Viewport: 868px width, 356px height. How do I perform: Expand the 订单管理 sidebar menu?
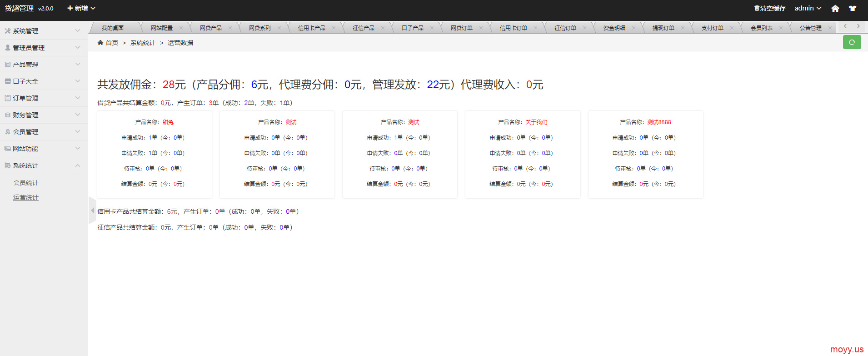[44, 98]
